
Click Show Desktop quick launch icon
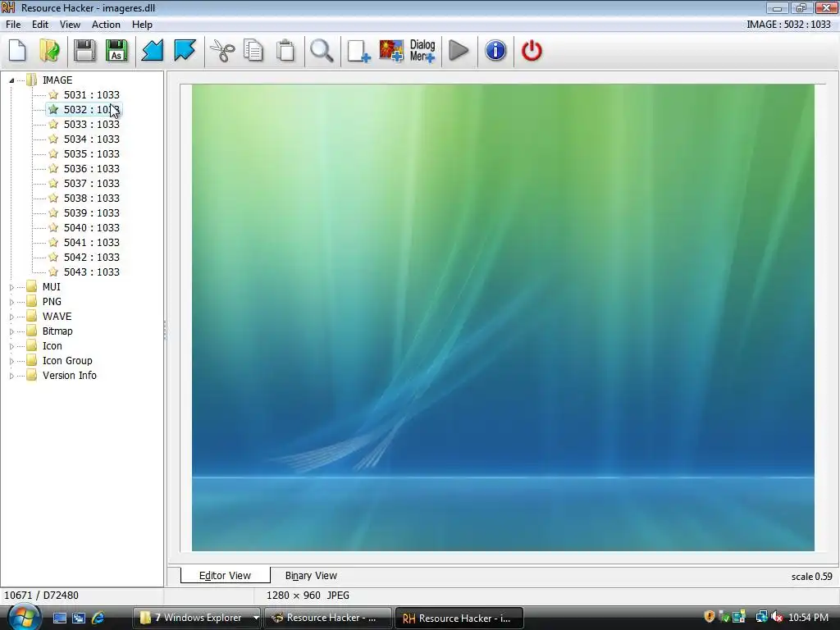(x=59, y=619)
